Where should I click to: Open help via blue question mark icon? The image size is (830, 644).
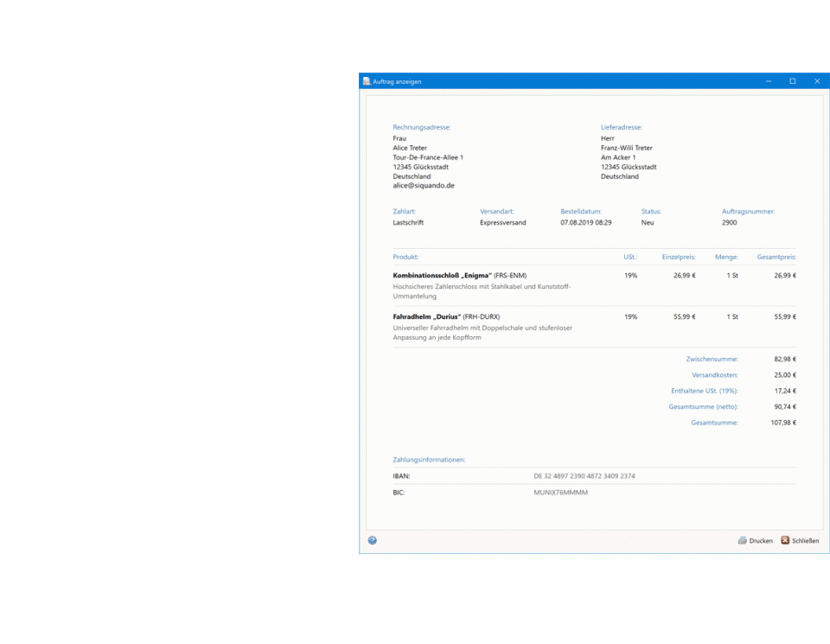(373, 540)
